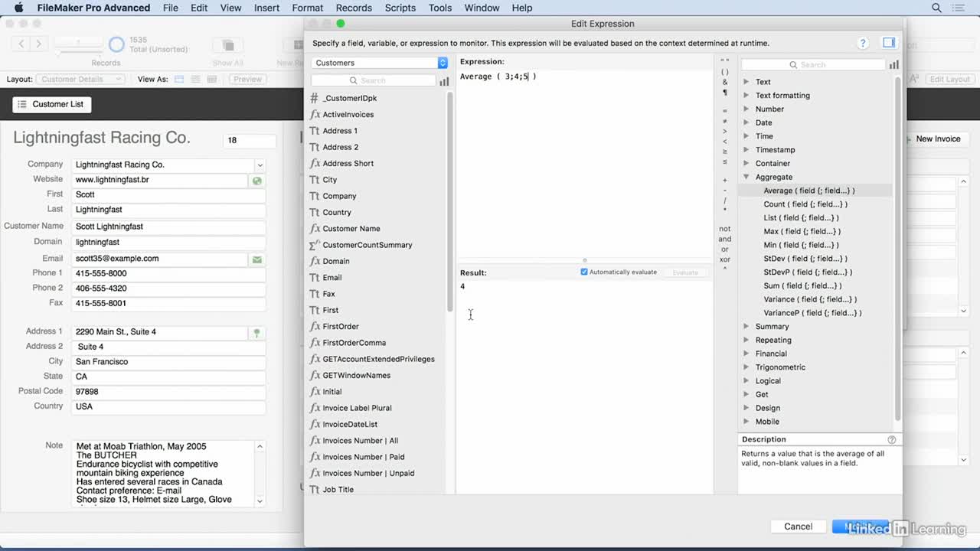Open the Company field dropdown arrow
The width and height of the screenshot is (980, 551).
pyautogui.click(x=260, y=165)
